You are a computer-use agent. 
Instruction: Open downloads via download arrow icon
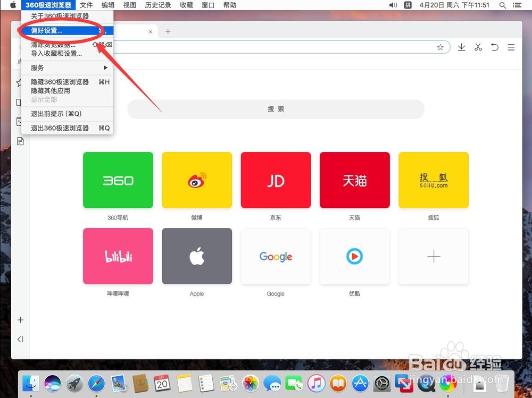(x=461, y=47)
